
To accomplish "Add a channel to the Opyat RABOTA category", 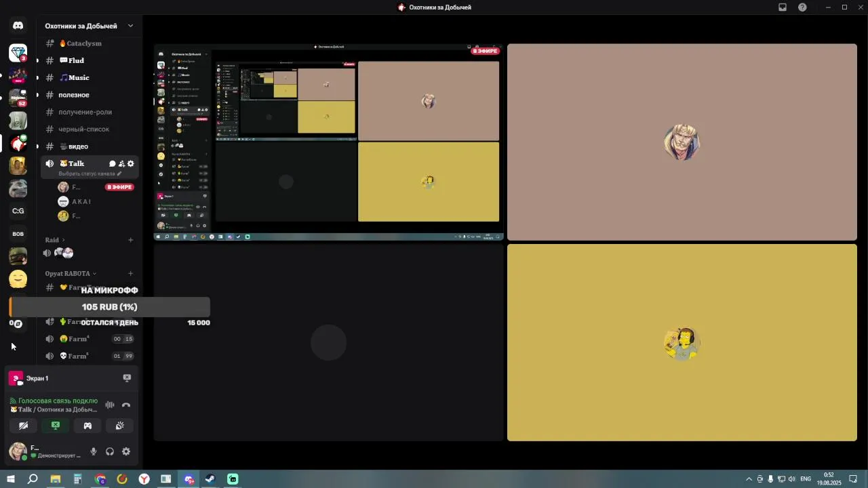I will (x=131, y=274).
